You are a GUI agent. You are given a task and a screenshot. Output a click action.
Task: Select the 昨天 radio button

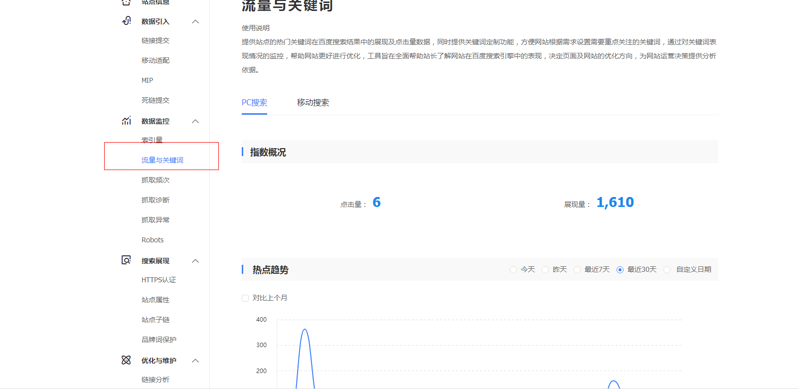[x=545, y=270]
